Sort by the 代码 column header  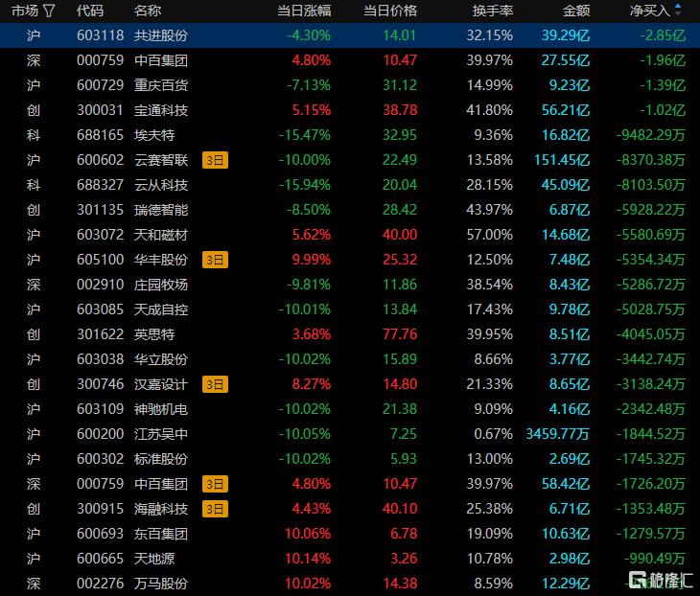90,11
